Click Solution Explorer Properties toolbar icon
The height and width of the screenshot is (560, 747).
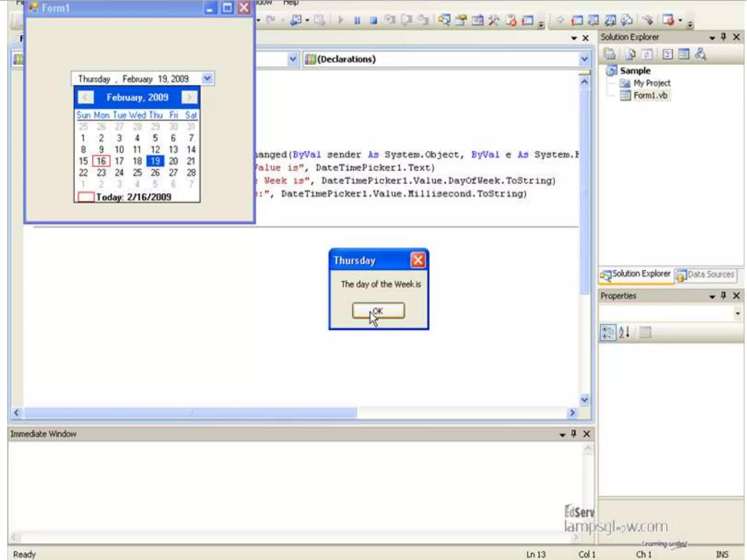(609, 54)
